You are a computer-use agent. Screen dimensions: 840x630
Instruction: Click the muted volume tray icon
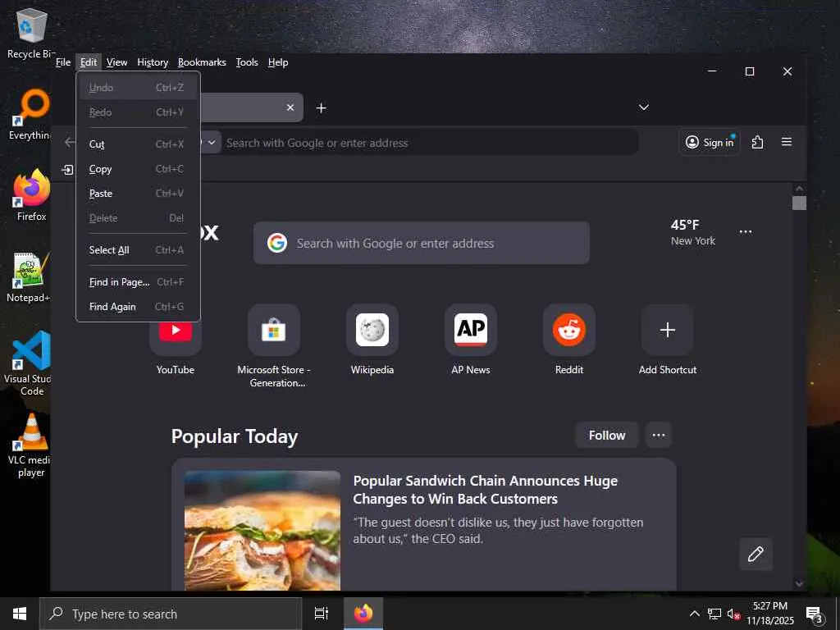(733, 614)
